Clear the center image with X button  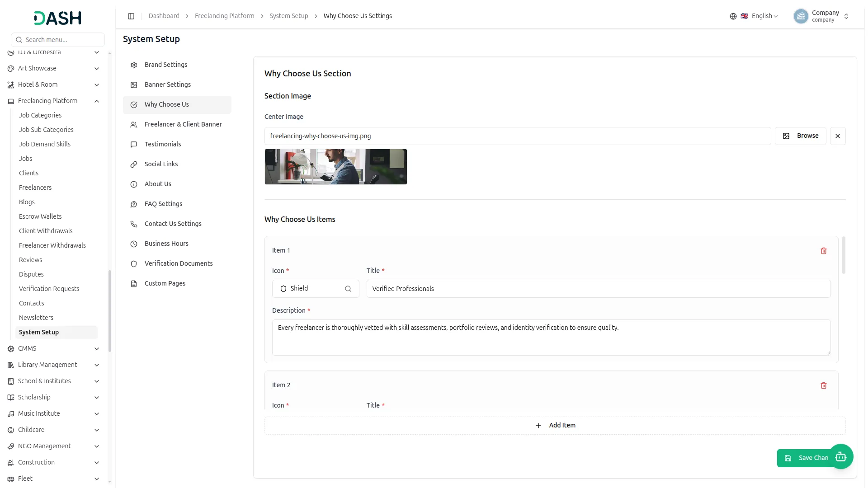(x=838, y=136)
